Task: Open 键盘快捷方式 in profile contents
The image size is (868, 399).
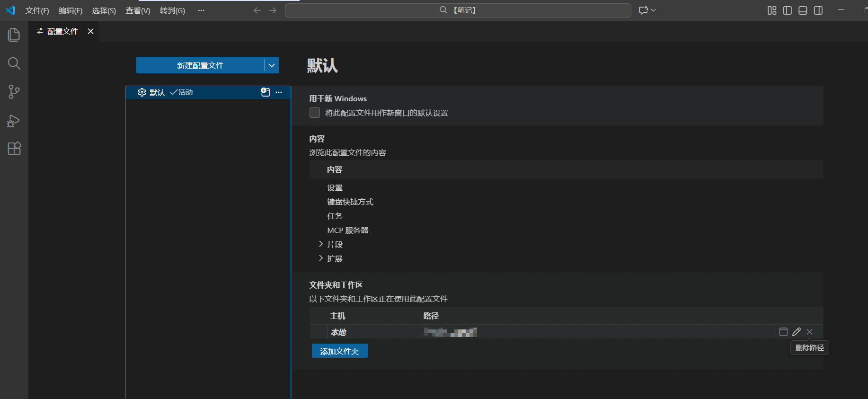Action: coord(350,202)
